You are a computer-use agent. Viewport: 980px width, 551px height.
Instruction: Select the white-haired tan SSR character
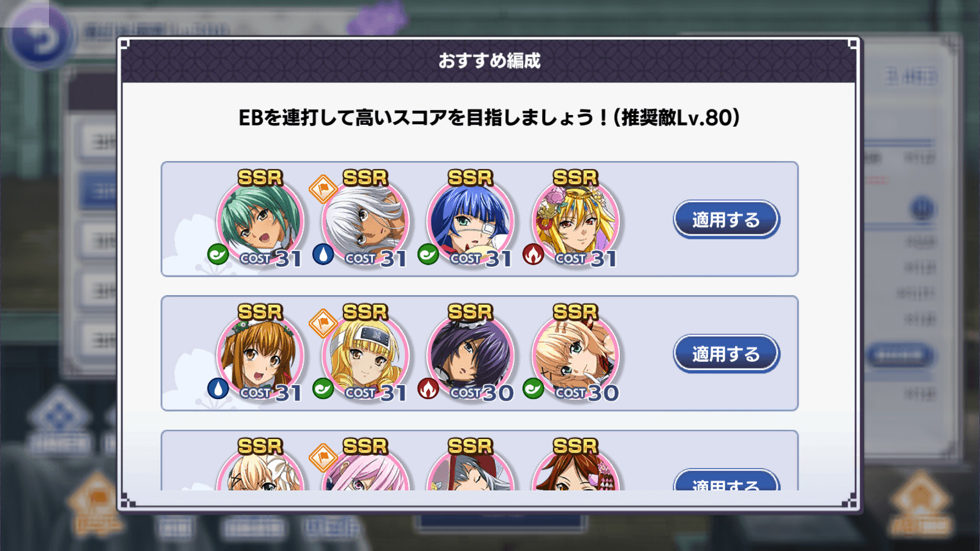click(x=366, y=220)
